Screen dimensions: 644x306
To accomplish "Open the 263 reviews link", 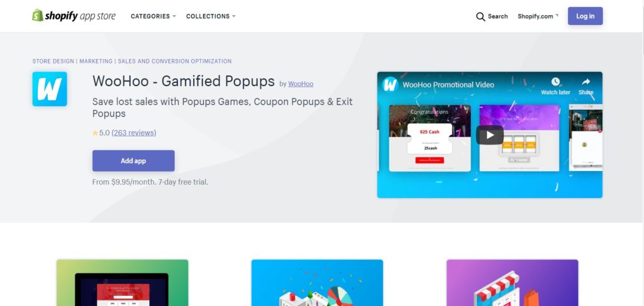I will [x=134, y=133].
